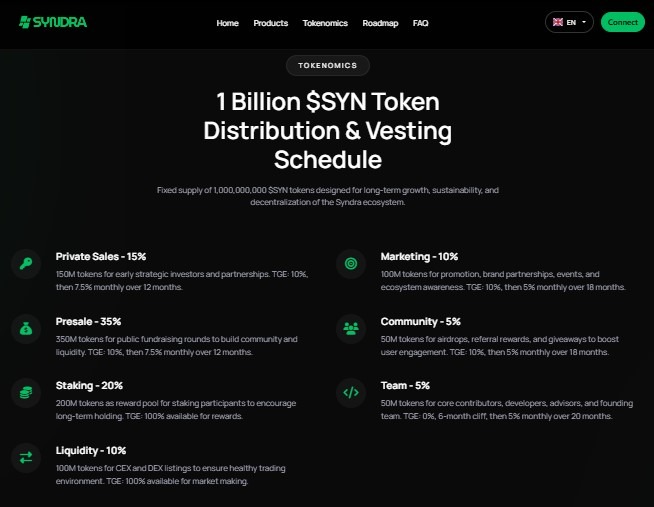
Task: Click the target icon beside Marketing
Action: [350, 264]
